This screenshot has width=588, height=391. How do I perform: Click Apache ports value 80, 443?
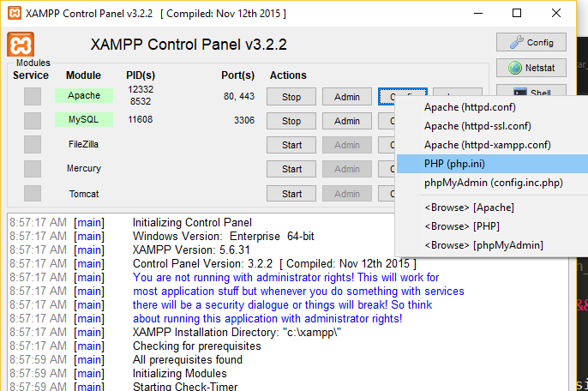tap(239, 96)
